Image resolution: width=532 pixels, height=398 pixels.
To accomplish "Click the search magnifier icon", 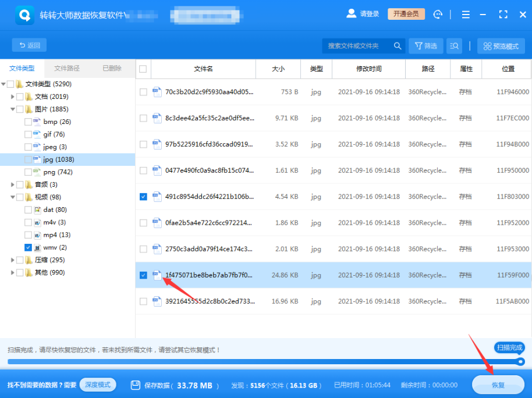I will click(397, 45).
